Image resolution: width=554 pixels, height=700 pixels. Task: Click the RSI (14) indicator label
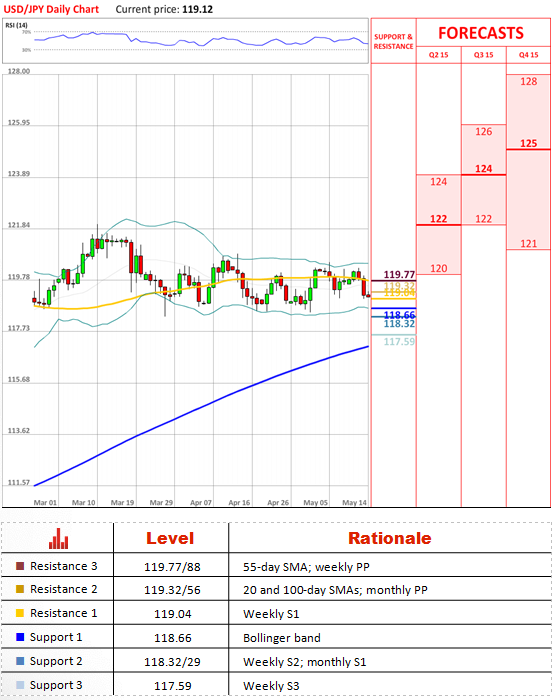click(17, 25)
